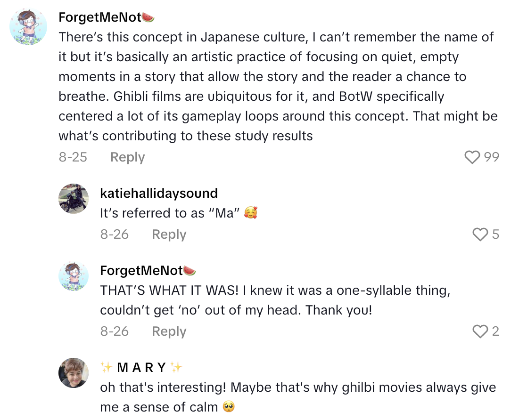511x420 pixels.
Task: Open ForgetMeNot's username on the thank-you reply
Action: click(x=141, y=270)
